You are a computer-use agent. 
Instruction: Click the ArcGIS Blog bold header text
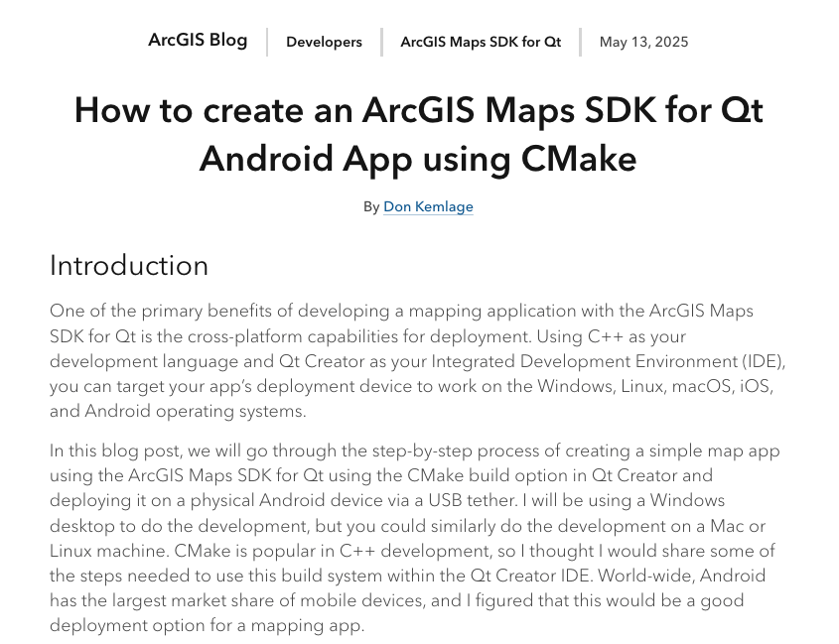pyautogui.click(x=198, y=41)
